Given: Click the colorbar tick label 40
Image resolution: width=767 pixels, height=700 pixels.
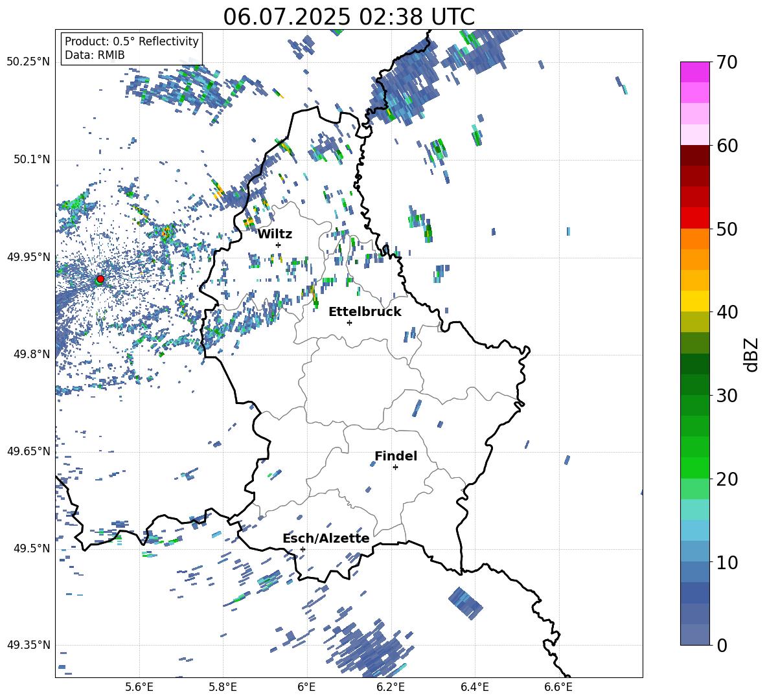Looking at the screenshot, I should pyautogui.click(x=727, y=312).
